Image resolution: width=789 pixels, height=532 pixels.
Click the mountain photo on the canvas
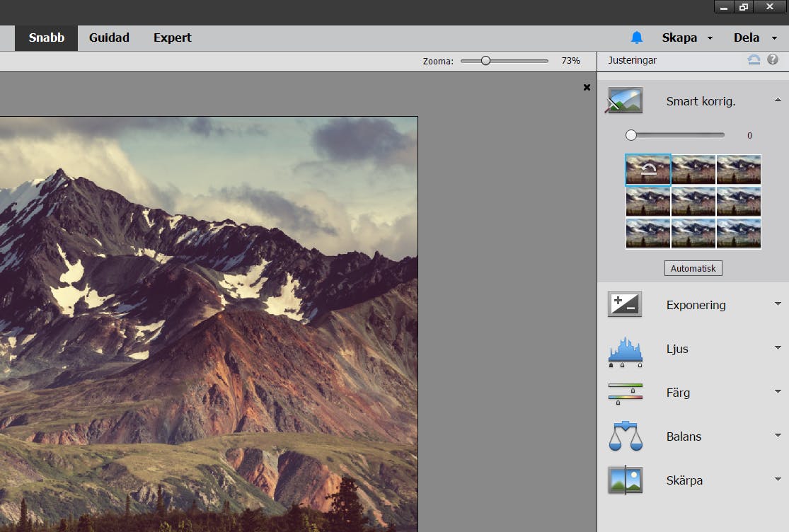[208, 324]
